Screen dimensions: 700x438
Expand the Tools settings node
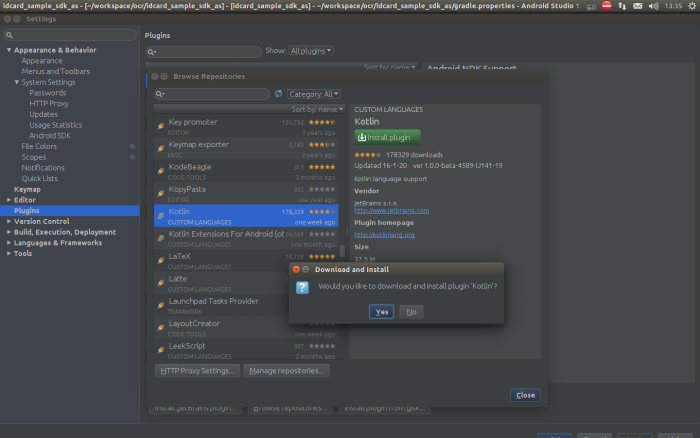click(x=9, y=254)
